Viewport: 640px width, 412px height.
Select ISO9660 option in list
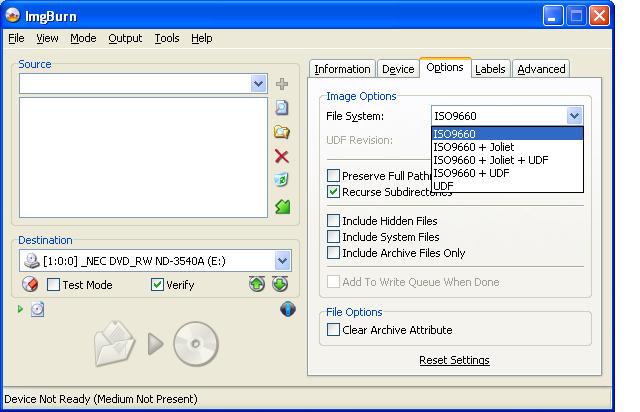pos(507,134)
